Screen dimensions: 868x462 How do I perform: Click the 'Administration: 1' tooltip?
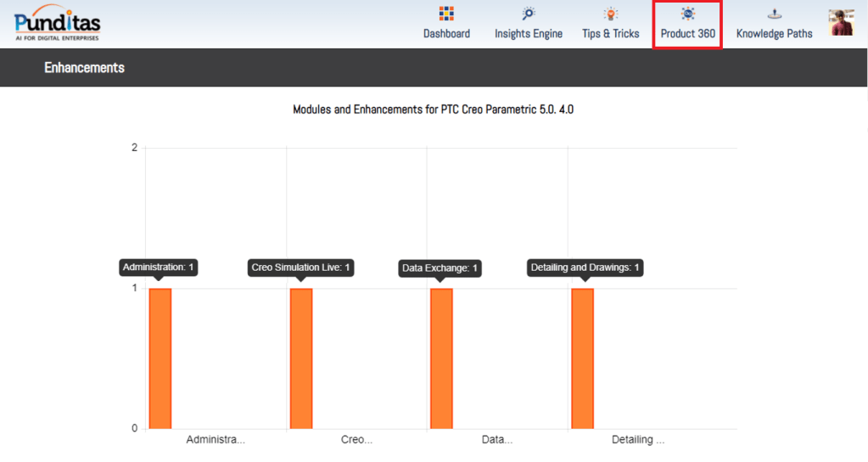[x=159, y=268]
